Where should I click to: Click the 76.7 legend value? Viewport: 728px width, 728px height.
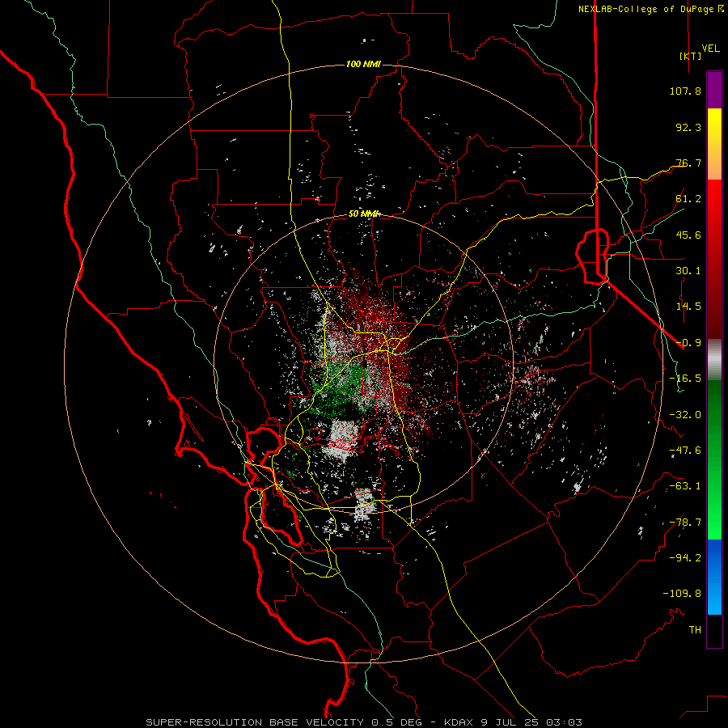click(688, 163)
